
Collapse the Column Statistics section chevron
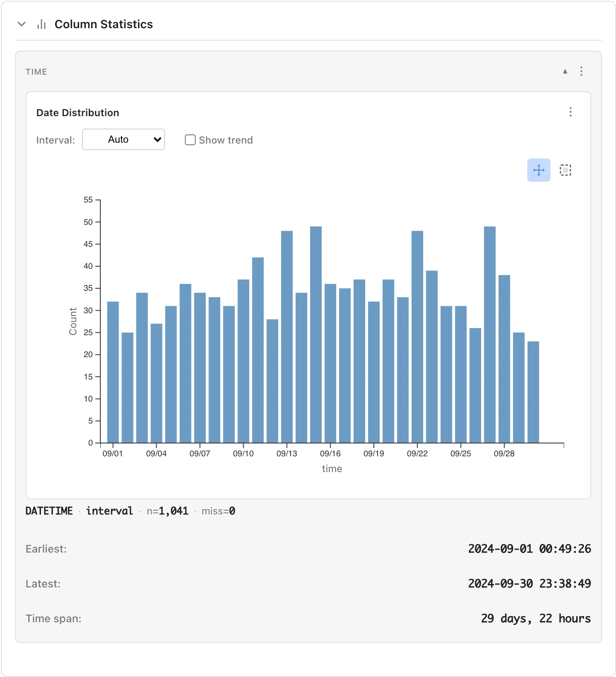pos(22,24)
